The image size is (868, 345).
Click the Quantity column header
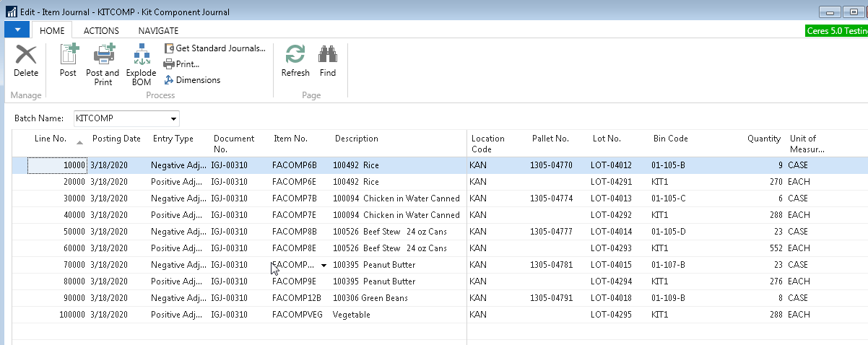click(763, 139)
